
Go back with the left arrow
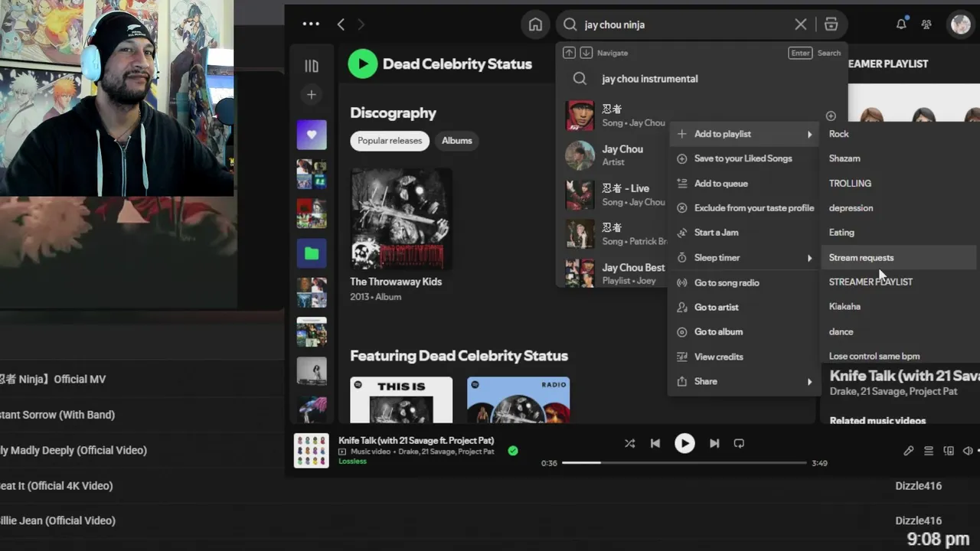(341, 24)
